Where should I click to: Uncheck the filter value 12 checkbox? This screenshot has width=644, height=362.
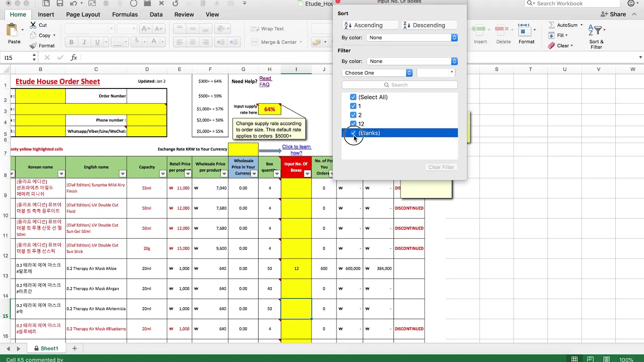(353, 124)
